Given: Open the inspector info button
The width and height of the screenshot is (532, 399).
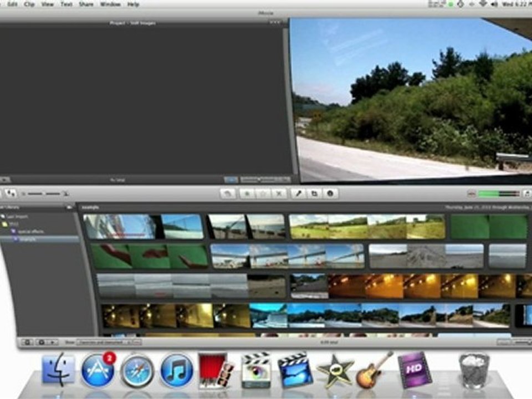Looking at the screenshot, I should pos(330,194).
